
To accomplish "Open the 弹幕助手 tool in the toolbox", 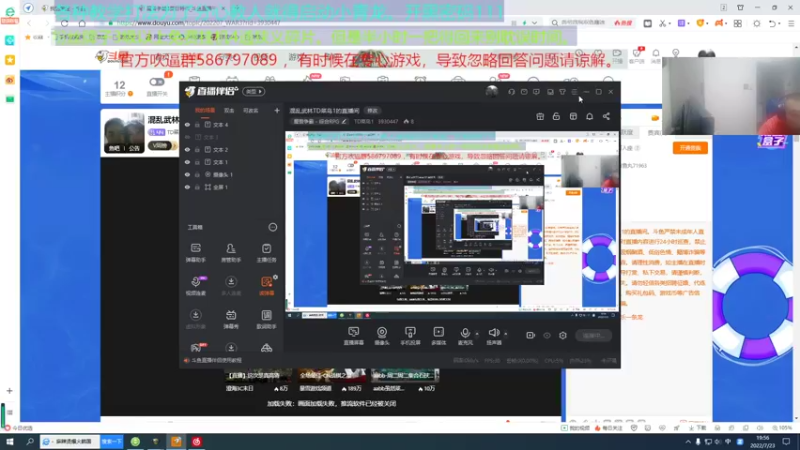I will tap(195, 253).
